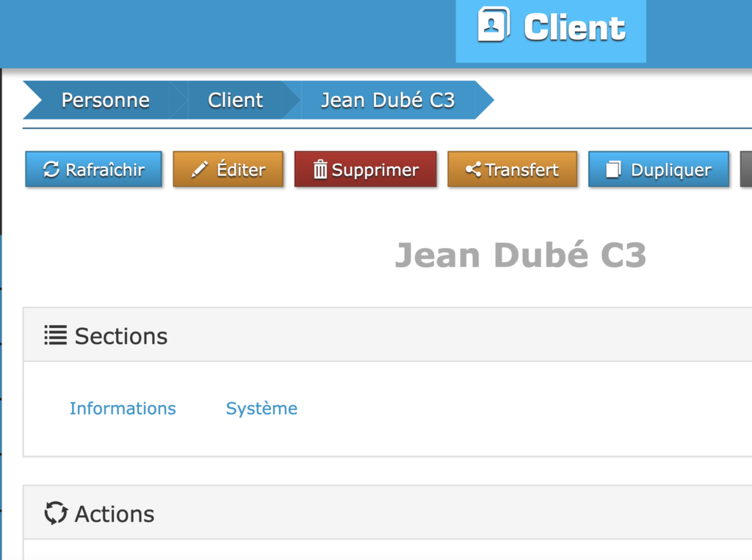752x560 pixels.
Task: Go to the Personne breadcrumb
Action: (x=105, y=100)
